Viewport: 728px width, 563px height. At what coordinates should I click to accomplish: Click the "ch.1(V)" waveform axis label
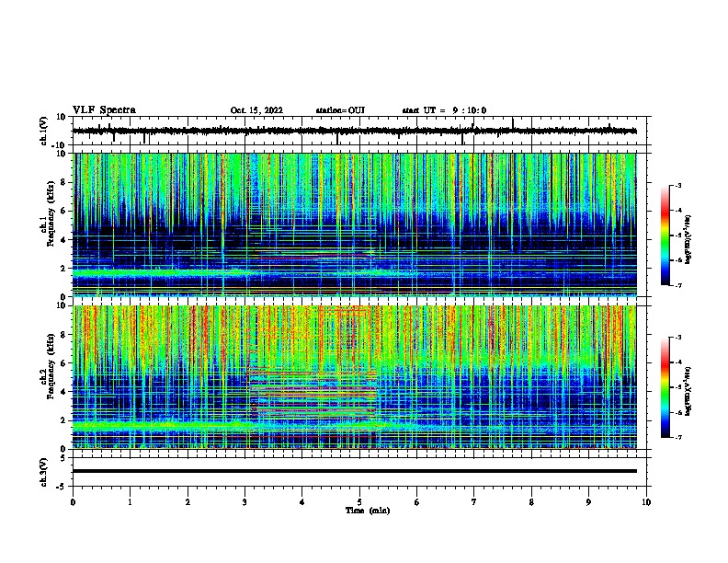pyautogui.click(x=44, y=131)
